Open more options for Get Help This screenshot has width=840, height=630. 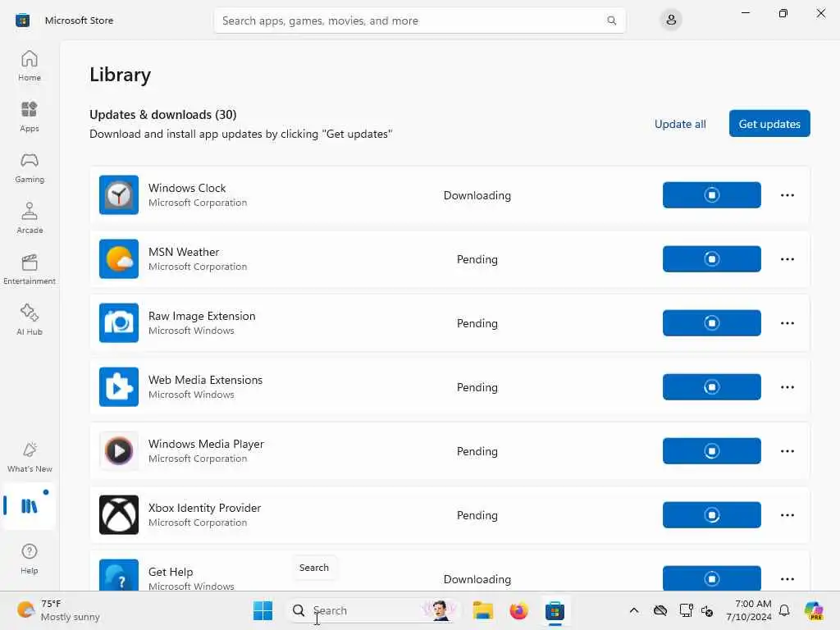coord(787,578)
